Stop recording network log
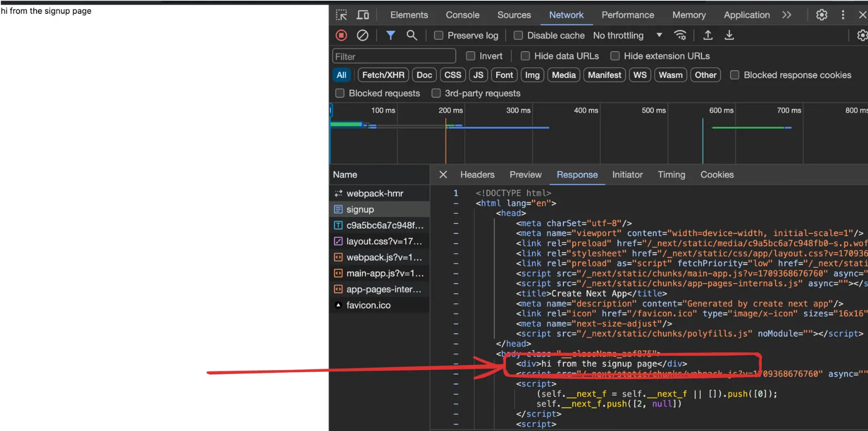Viewport: 868px width, 431px height. 341,35
